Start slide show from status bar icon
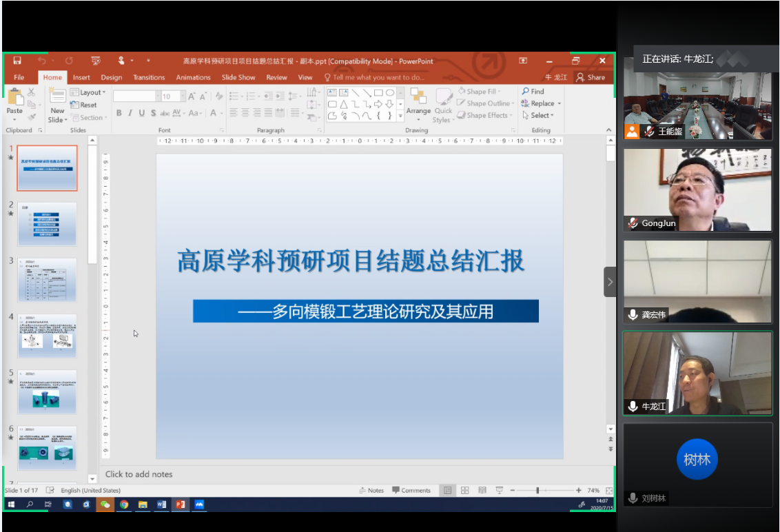This screenshot has width=780, height=532. pyautogui.click(x=500, y=490)
